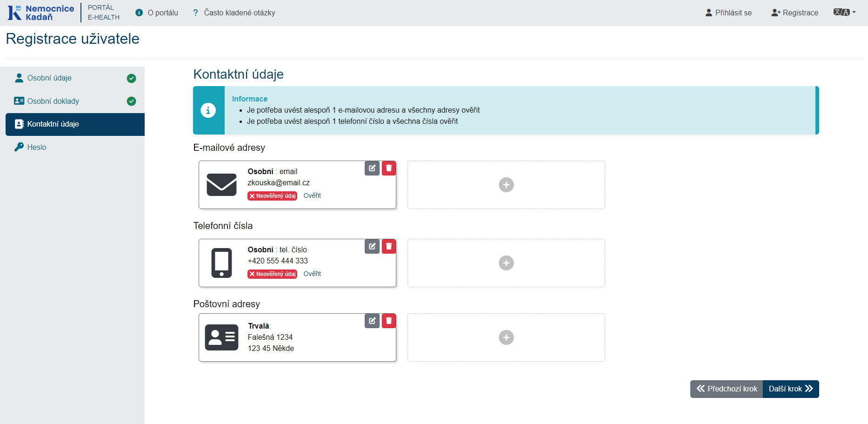Select Kontaktní údaje step in sidebar
The height and width of the screenshot is (424, 868).
[75, 124]
